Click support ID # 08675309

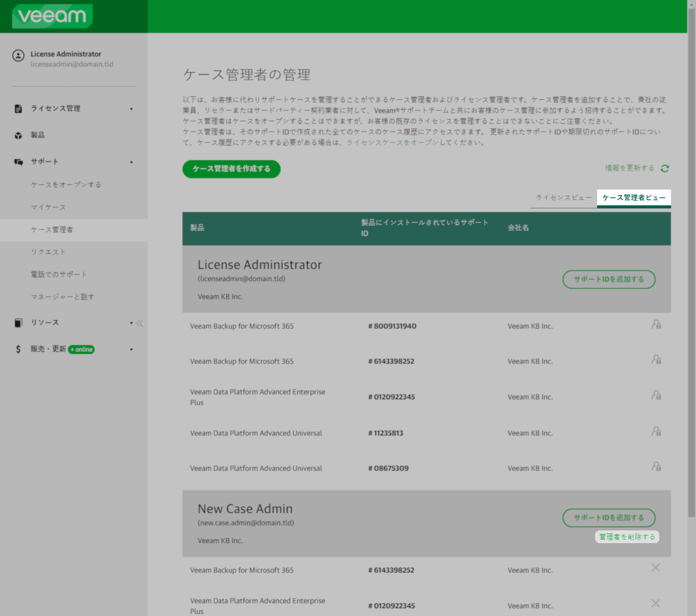[x=388, y=468]
